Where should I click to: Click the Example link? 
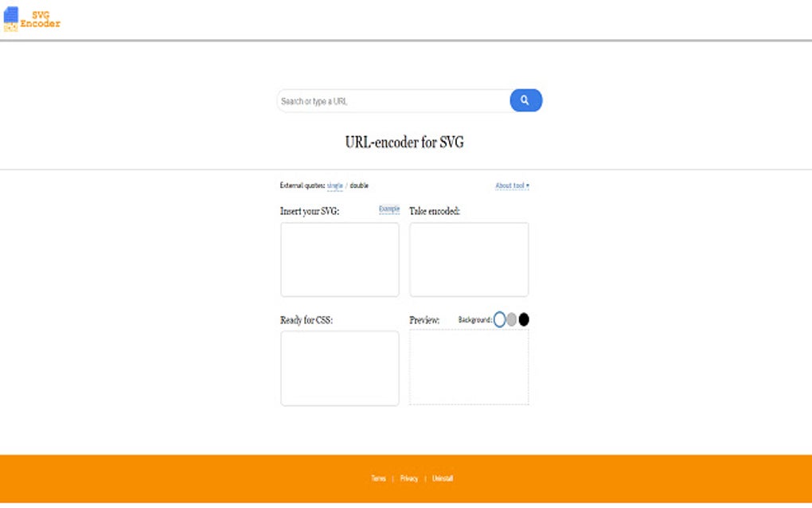pos(388,209)
